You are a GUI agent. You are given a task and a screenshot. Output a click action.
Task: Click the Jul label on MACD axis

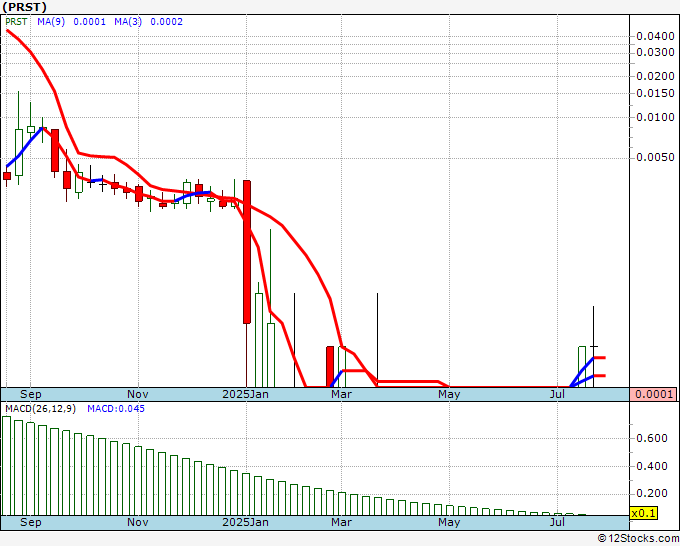tap(557, 522)
